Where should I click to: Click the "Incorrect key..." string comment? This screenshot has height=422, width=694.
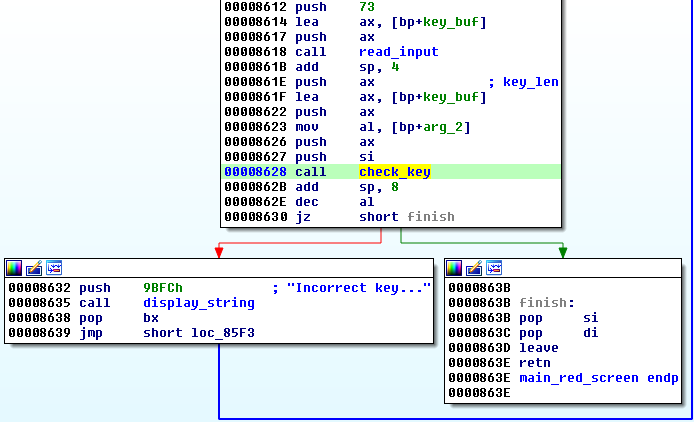tap(359, 288)
